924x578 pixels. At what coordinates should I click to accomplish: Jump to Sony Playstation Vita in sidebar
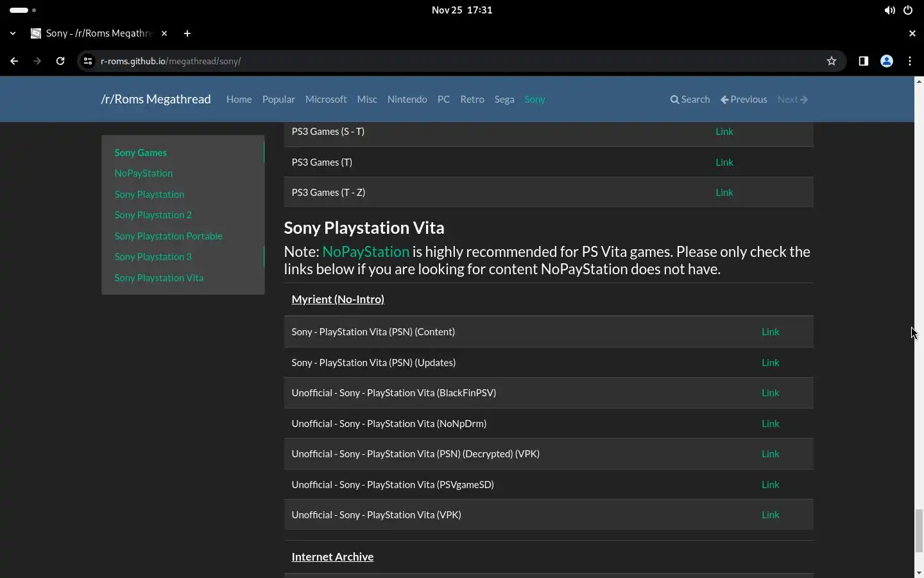click(x=158, y=277)
